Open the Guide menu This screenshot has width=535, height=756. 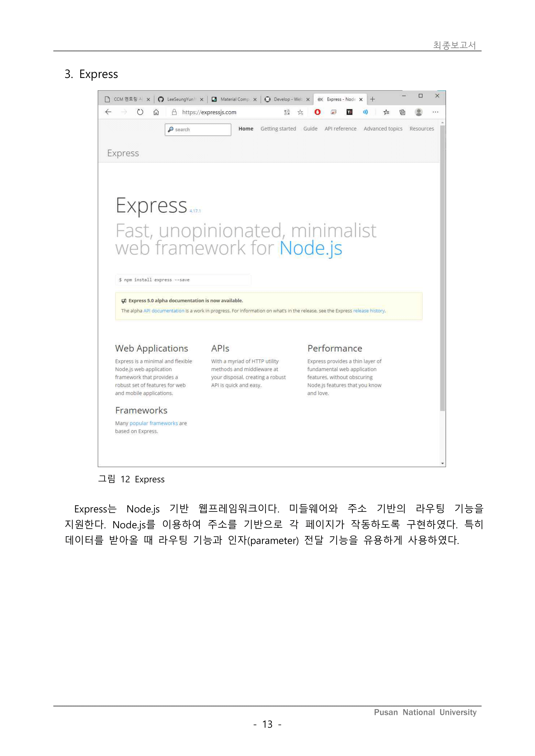310,129
